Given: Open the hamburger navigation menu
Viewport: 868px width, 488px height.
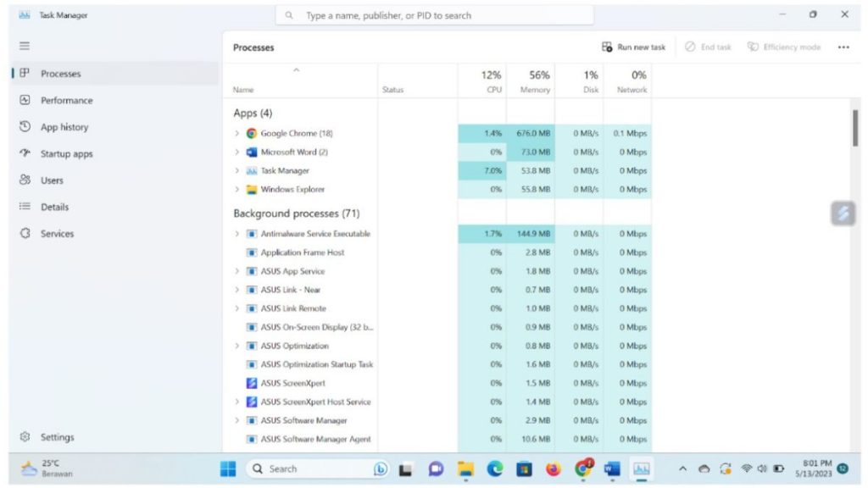Looking at the screenshot, I should pyautogui.click(x=25, y=46).
